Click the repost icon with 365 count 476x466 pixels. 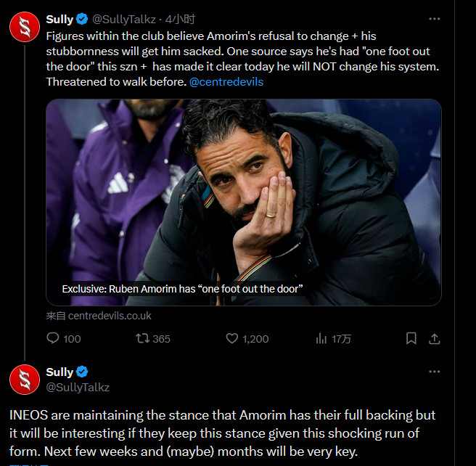[x=142, y=338]
